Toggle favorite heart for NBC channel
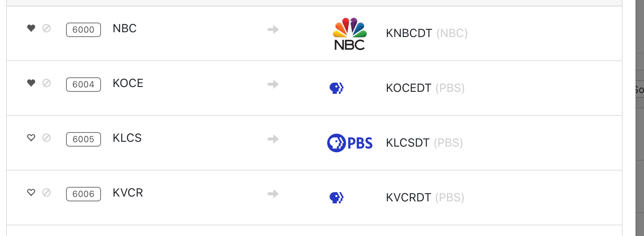The height and width of the screenshot is (236, 644). 31,28
